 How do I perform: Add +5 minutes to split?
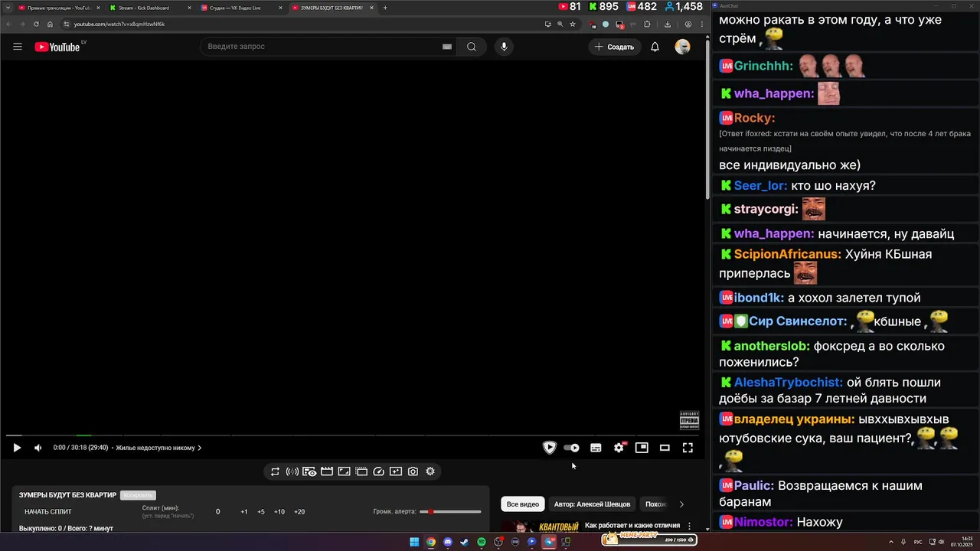pos(261,512)
